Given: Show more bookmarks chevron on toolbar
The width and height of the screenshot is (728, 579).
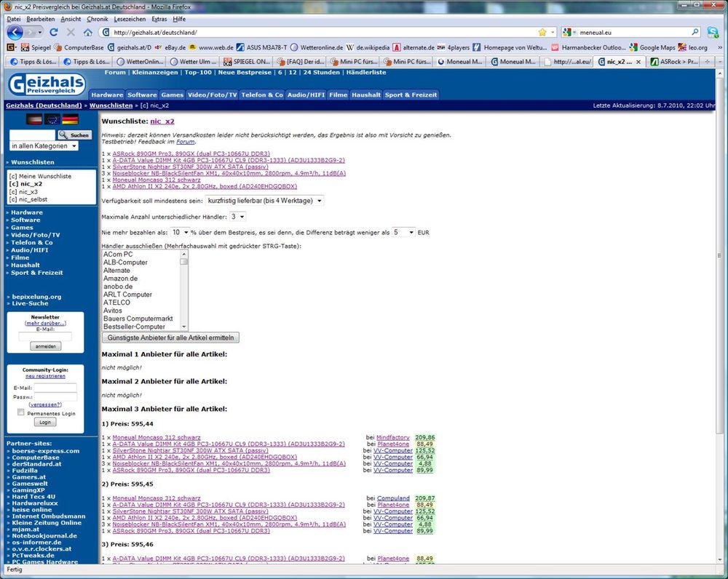Looking at the screenshot, I should point(720,47).
